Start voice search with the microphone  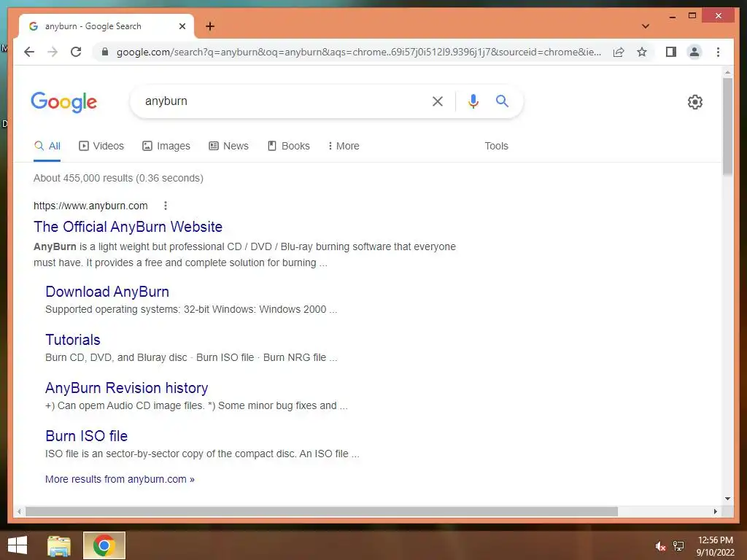473,101
